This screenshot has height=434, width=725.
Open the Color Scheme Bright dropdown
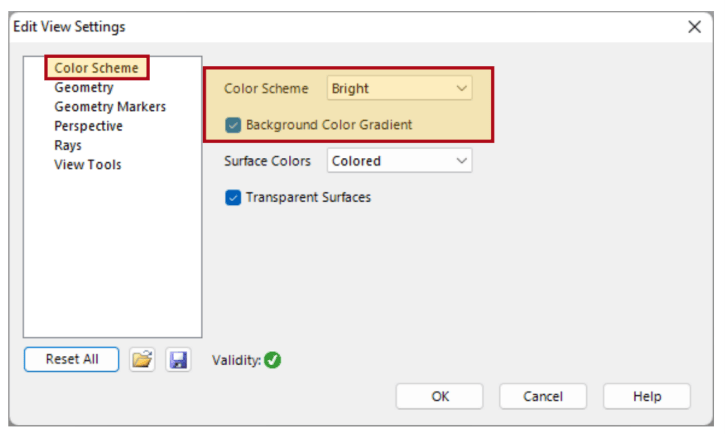point(399,88)
